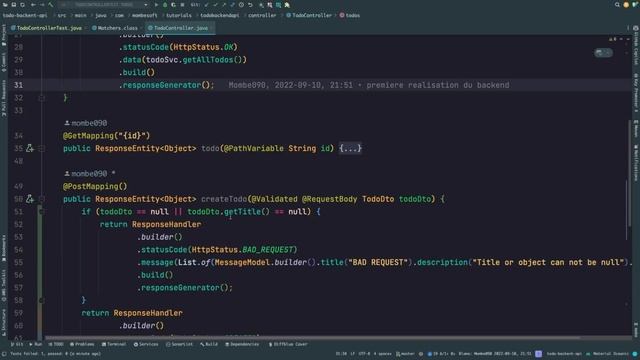The image size is (640, 360).
Task: Click the 'todos' breadcrumb
Action: (350, 15)
